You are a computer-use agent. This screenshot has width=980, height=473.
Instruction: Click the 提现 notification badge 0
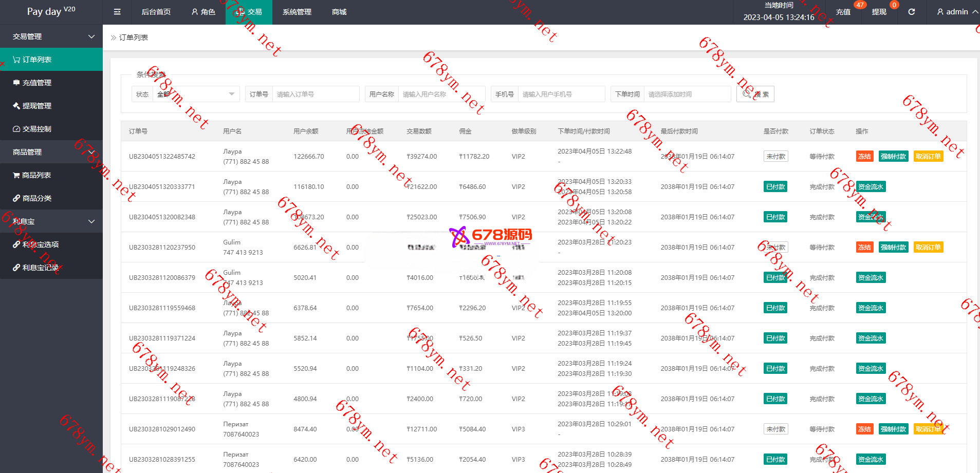(x=894, y=5)
